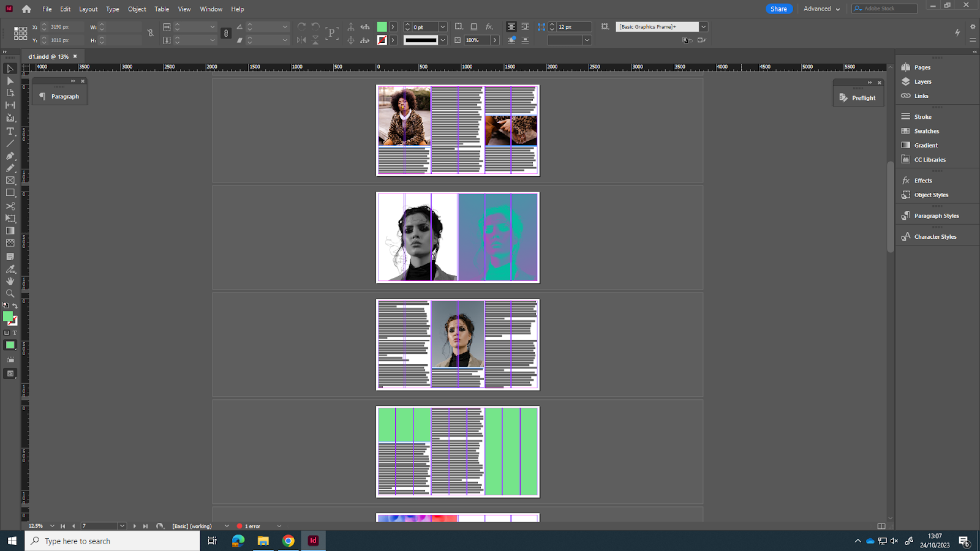
Task: Open the Window menu
Action: click(211, 9)
